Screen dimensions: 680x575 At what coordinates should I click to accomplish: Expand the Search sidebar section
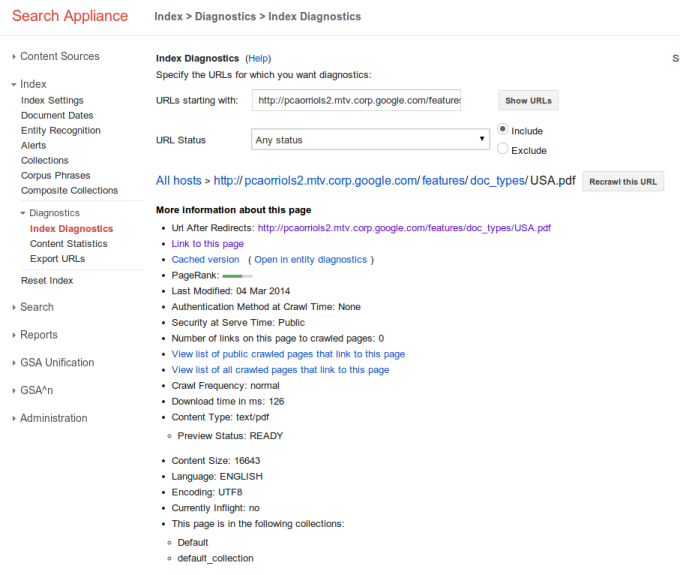[x=37, y=307]
